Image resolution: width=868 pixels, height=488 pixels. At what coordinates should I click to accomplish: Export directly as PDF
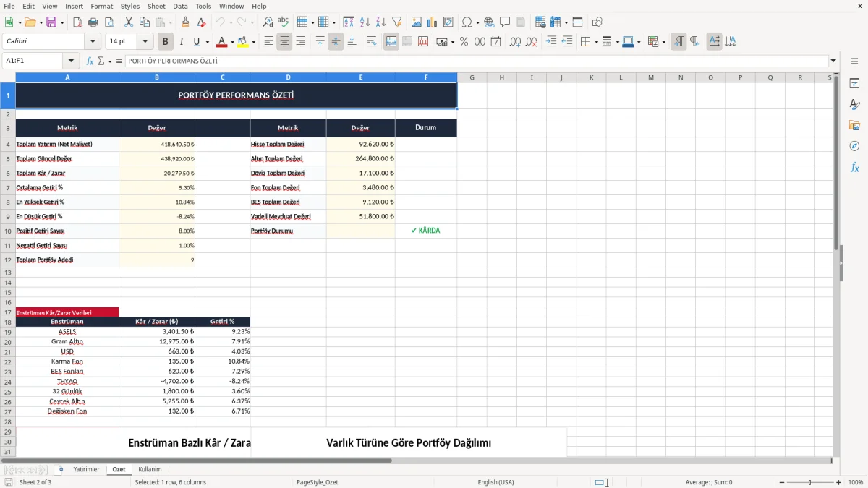[77, 22]
